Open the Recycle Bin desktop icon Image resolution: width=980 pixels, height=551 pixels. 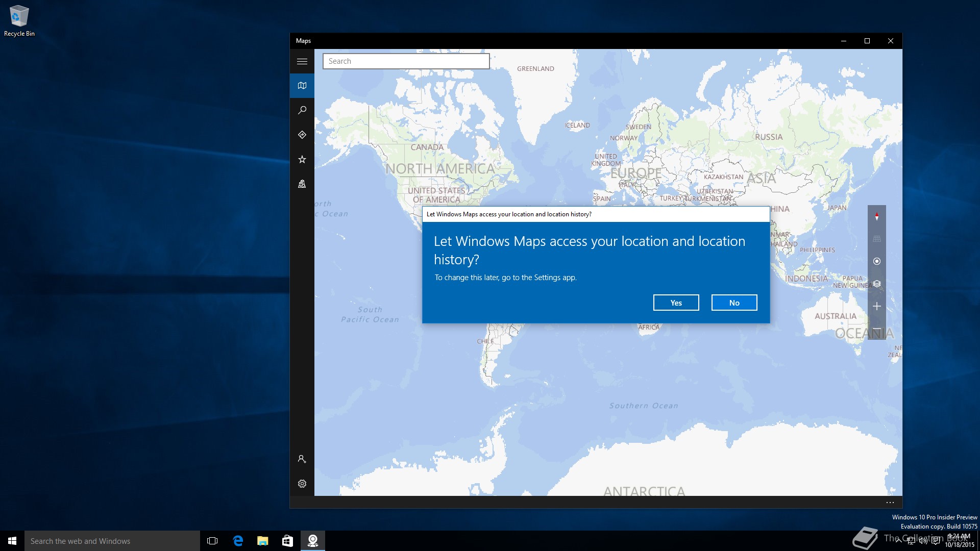tap(19, 21)
